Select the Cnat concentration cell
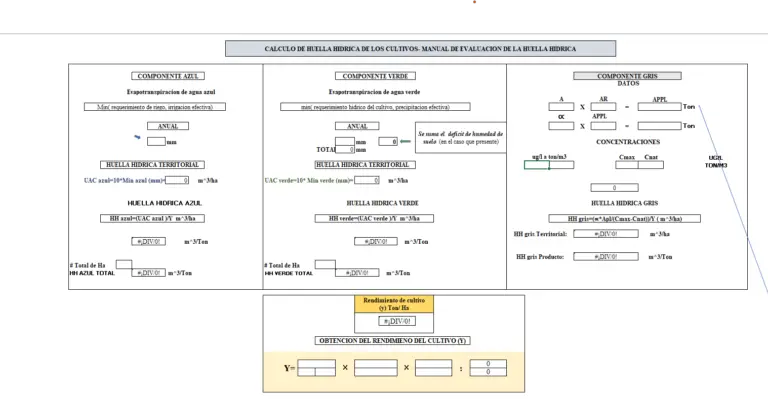Screen dimensions: 768x399 [x=651, y=165]
